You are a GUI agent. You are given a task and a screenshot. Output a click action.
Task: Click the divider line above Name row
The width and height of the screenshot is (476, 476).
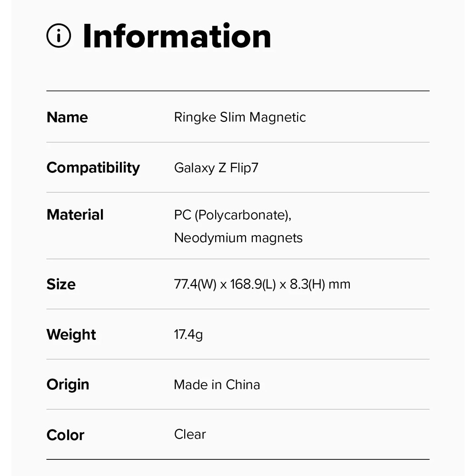[x=238, y=90]
